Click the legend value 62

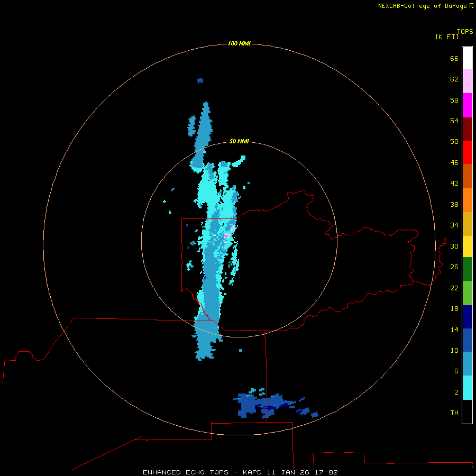coord(454,79)
